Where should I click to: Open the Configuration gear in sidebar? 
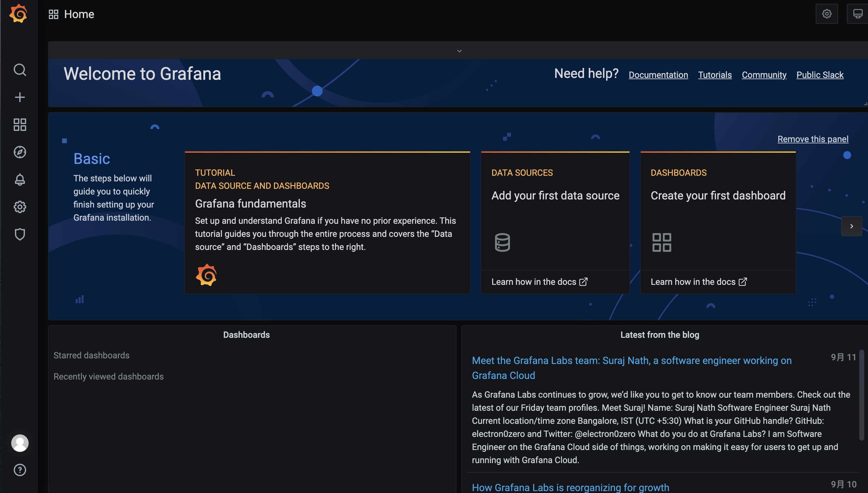20,207
